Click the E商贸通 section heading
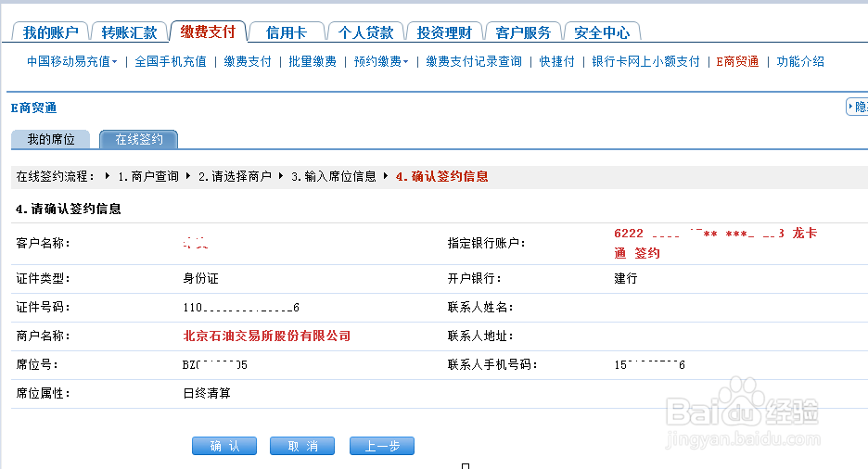 coord(33,108)
